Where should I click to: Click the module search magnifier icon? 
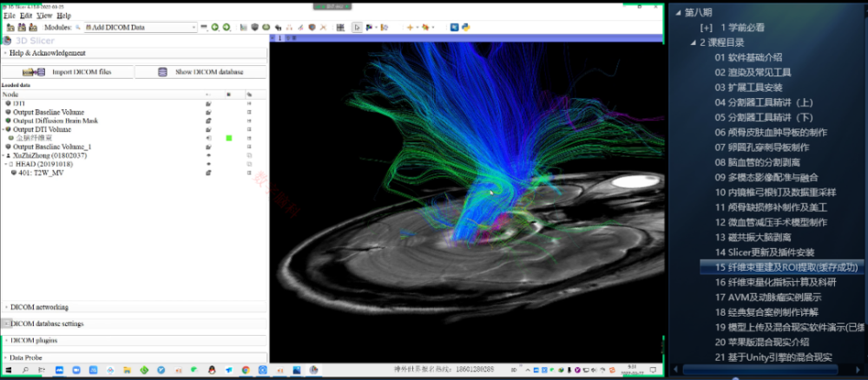pyautogui.click(x=78, y=28)
